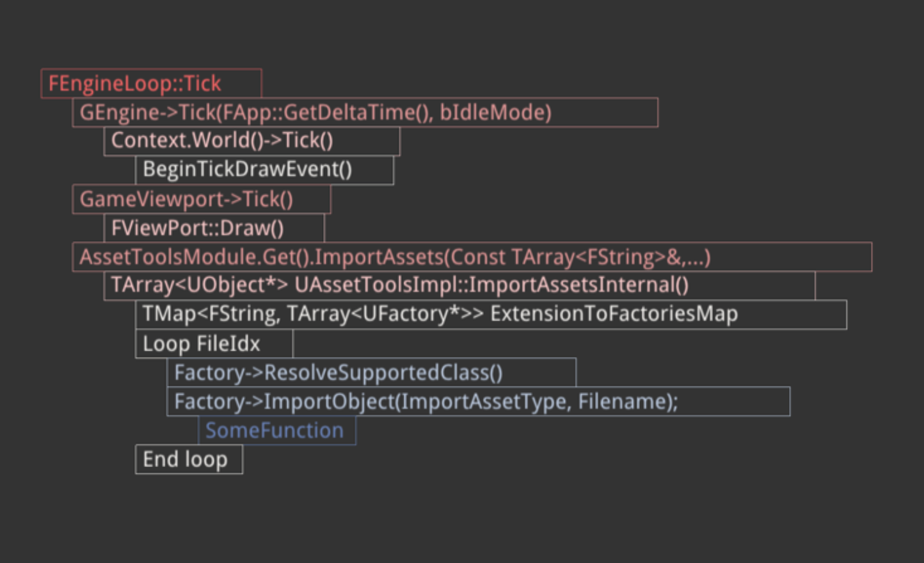Viewport: 924px width, 563px height.
Task: Select the blue SomeFunction box
Action: coord(275,431)
